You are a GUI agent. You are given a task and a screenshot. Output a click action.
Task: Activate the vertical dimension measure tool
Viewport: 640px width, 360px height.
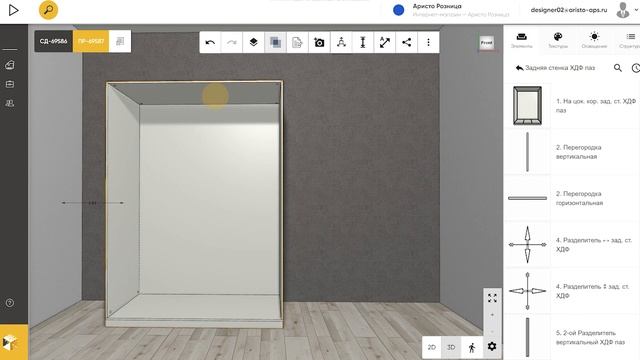coord(363,42)
